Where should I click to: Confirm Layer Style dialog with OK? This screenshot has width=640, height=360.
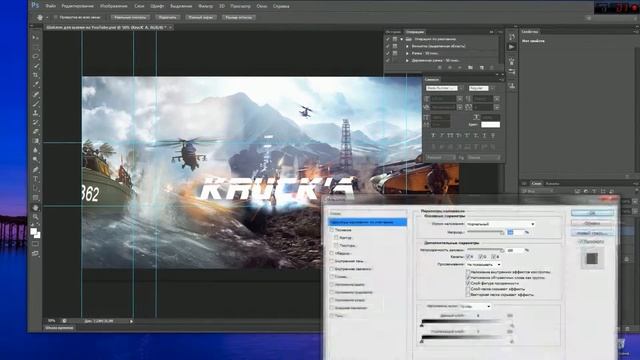[592, 213]
